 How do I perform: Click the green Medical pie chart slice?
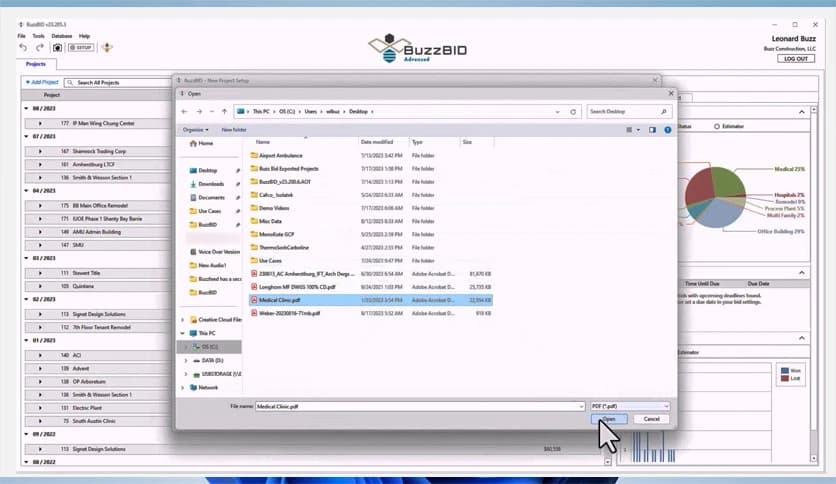click(x=729, y=181)
